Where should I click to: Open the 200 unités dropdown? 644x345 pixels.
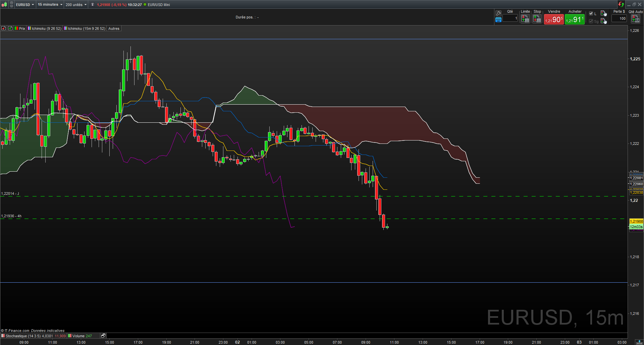(x=76, y=5)
